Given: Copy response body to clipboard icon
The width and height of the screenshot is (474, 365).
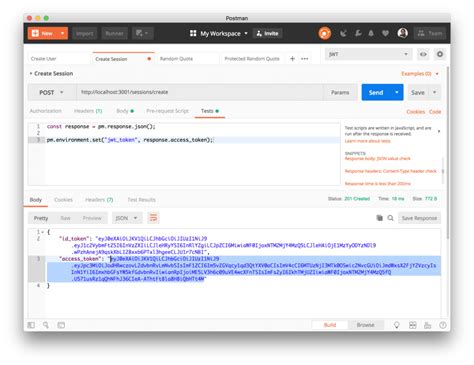Looking at the screenshot, I should 379,218.
